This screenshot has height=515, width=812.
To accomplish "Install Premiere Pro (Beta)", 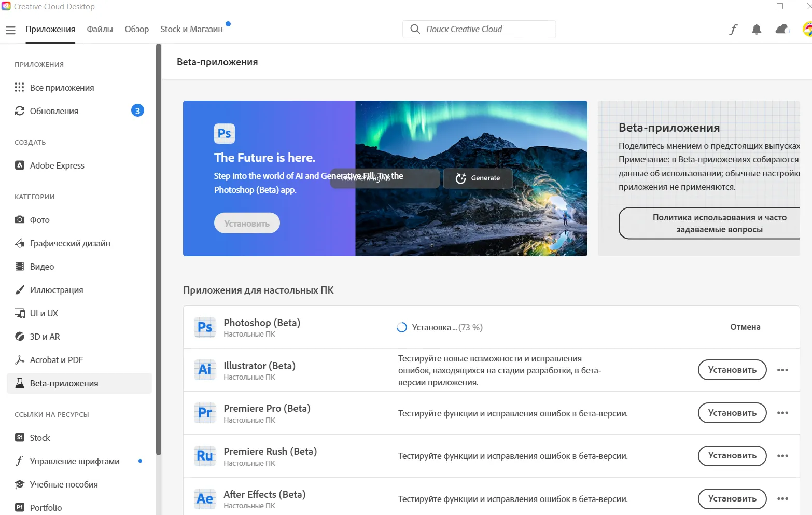I will point(732,413).
